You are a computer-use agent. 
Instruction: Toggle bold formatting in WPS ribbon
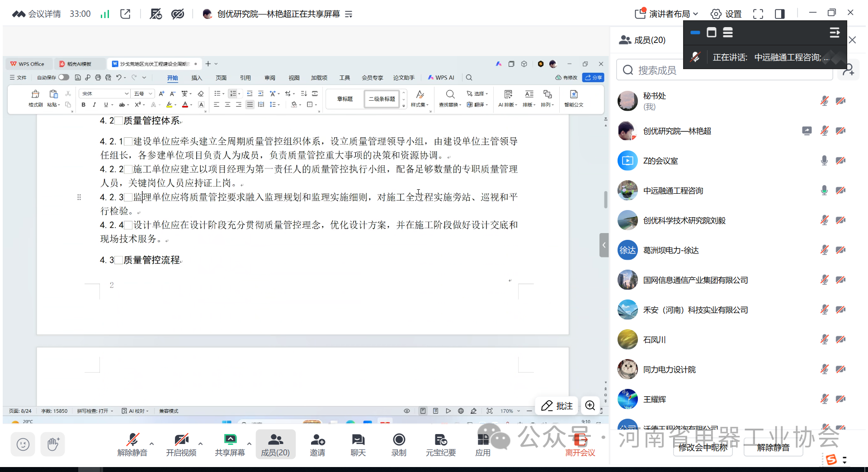(83, 105)
